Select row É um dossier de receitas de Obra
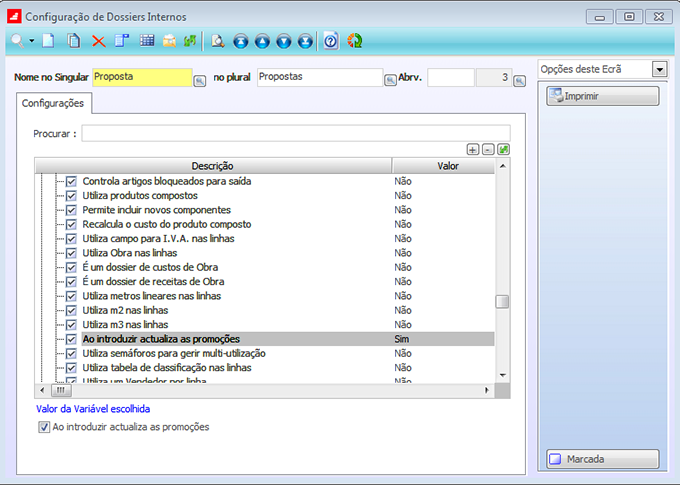The height and width of the screenshot is (485, 680). (288, 282)
